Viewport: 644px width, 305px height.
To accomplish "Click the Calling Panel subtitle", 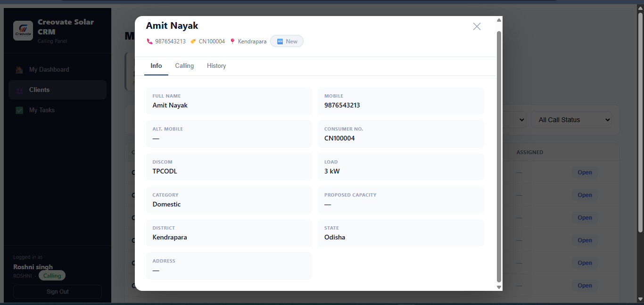I will pos(52,41).
